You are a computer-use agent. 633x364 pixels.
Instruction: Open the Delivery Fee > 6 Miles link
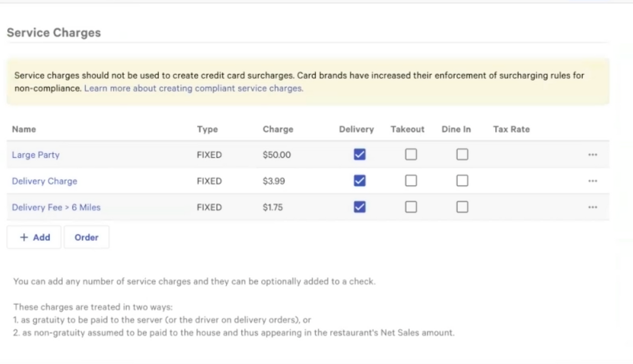coord(56,207)
